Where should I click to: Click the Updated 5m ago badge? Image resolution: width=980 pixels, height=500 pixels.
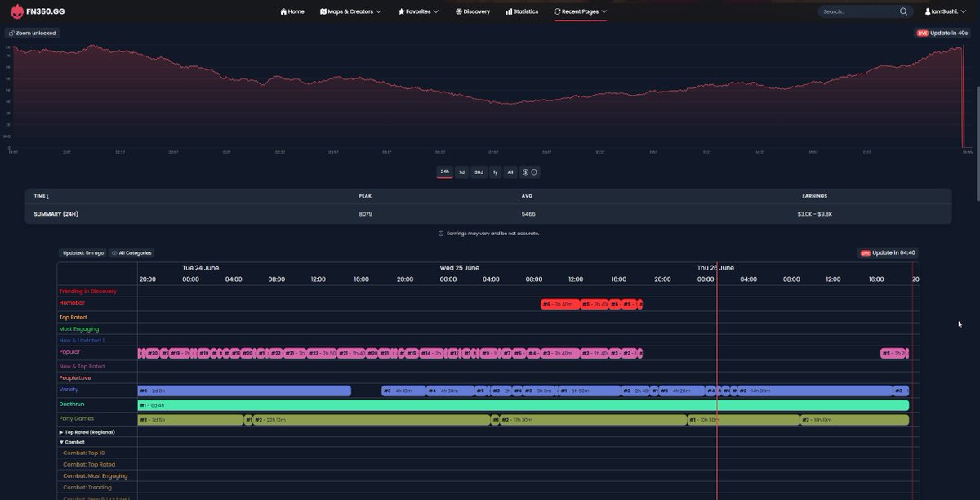(82, 253)
